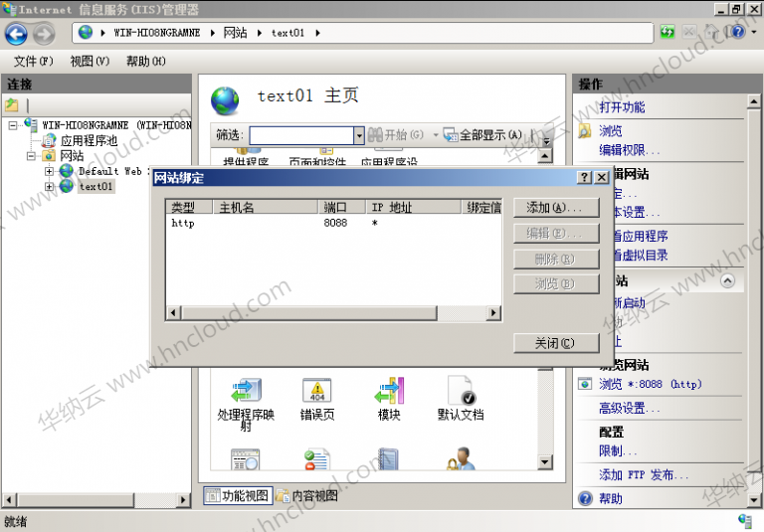Click the globe icon in address bar
Image resolution: width=764 pixels, height=532 pixels.
(86, 33)
